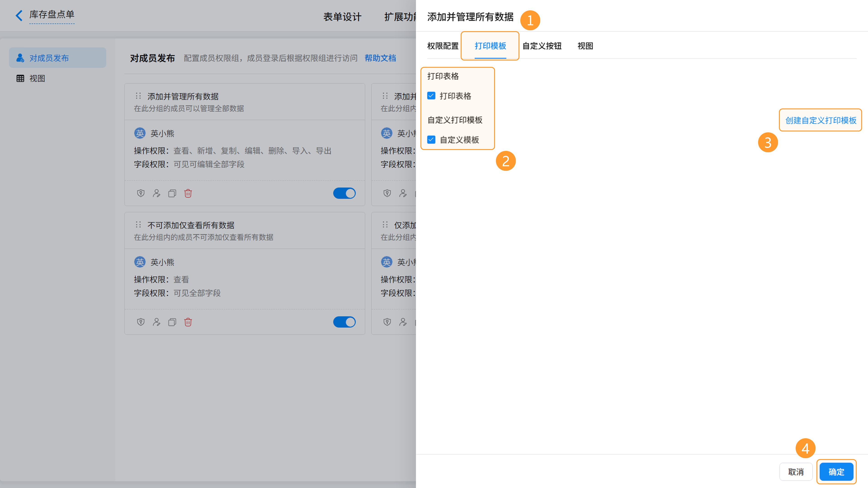
Task: Click shield icon in the 仅添加 card
Action: tap(387, 322)
